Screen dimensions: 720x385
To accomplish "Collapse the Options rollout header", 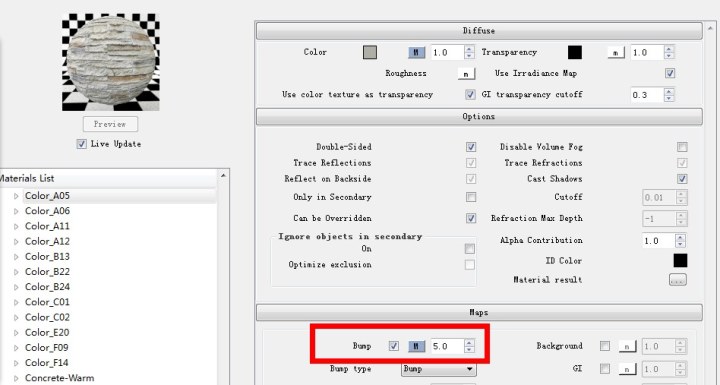I will (x=479, y=117).
